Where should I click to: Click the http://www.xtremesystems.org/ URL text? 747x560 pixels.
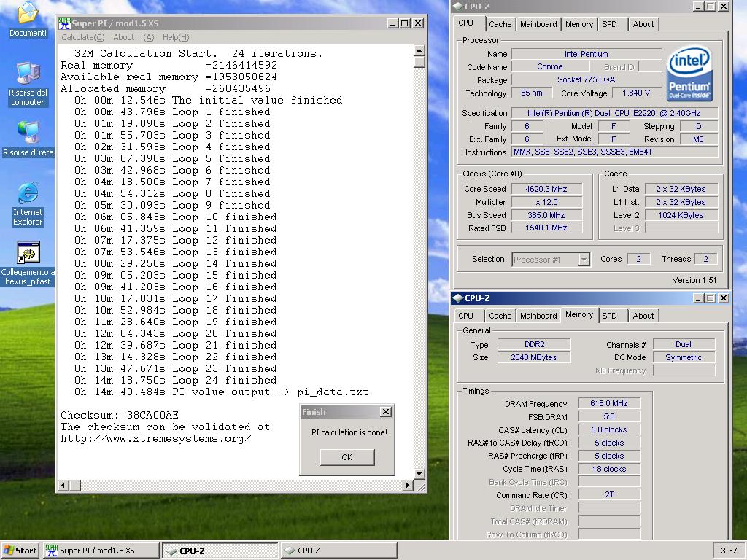coord(156,438)
